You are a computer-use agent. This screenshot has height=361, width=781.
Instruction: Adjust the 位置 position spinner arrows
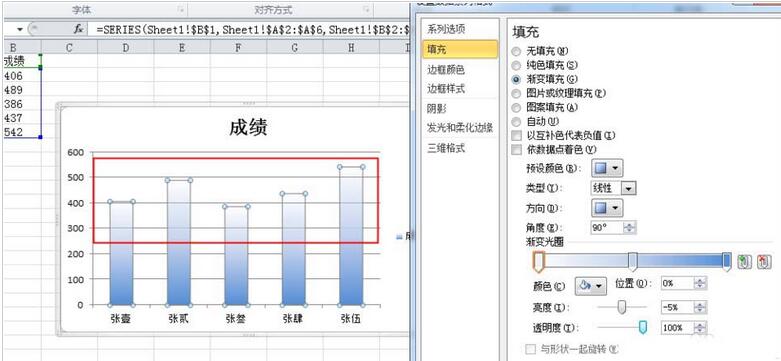tap(701, 283)
